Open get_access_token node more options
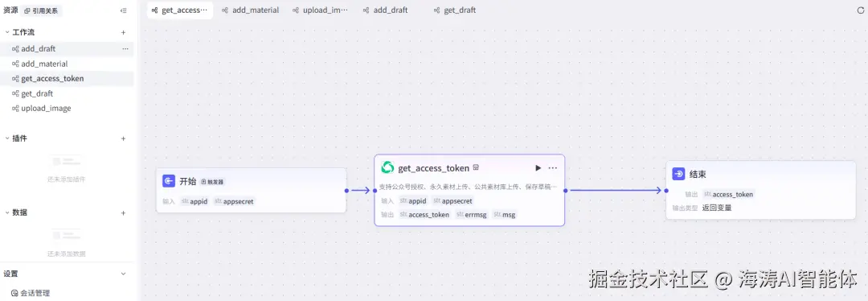 (552, 168)
